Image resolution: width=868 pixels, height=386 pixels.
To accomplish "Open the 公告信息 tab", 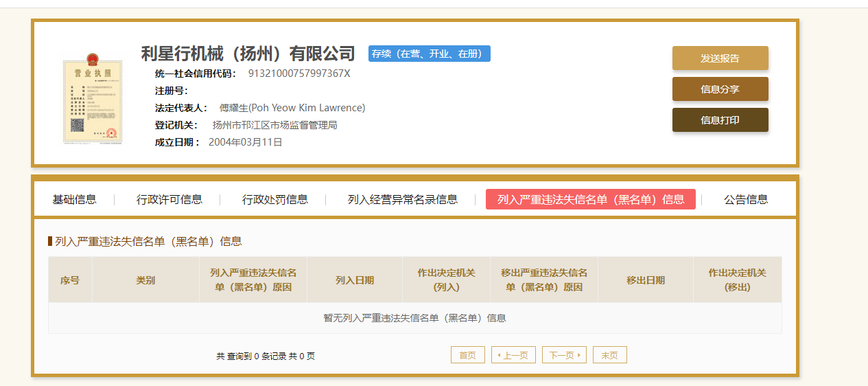I will [x=746, y=200].
